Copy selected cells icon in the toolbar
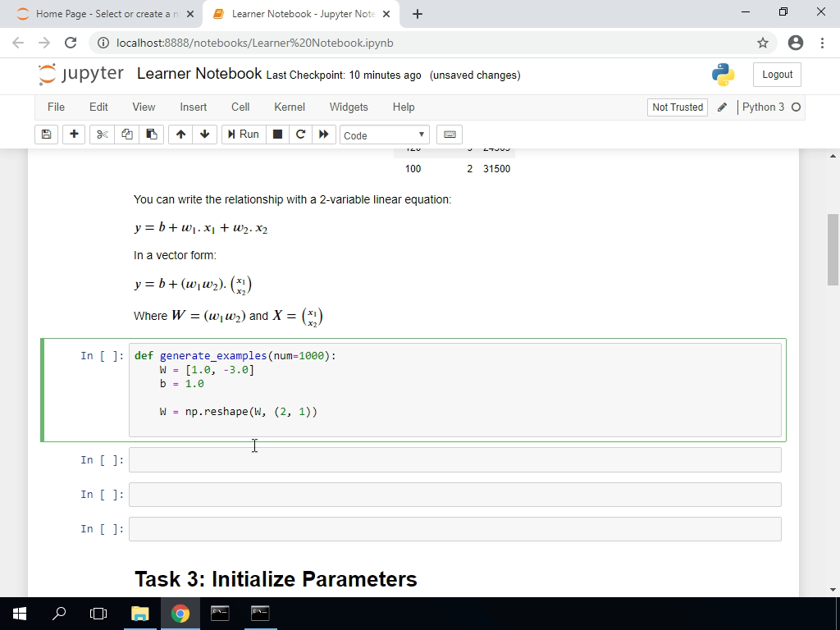The height and width of the screenshot is (630, 840). [127, 135]
